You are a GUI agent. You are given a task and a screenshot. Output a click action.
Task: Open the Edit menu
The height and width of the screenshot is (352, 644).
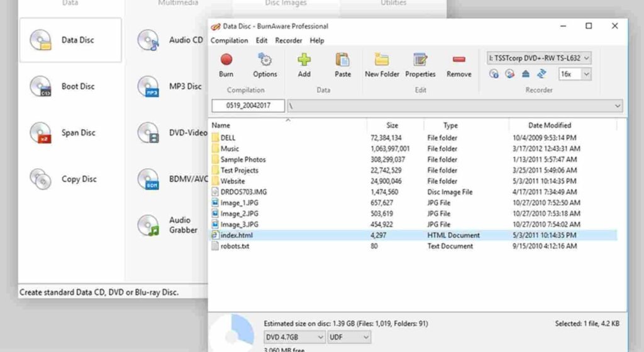tap(262, 40)
